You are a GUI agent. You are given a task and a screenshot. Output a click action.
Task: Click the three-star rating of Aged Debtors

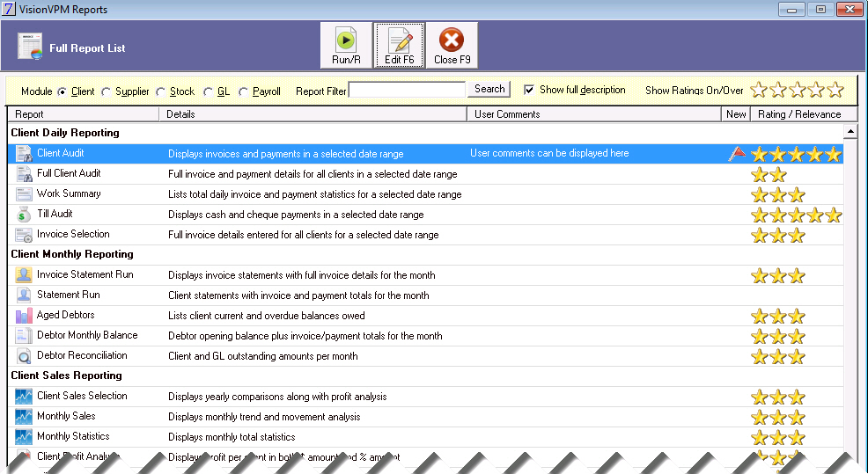pos(778,317)
